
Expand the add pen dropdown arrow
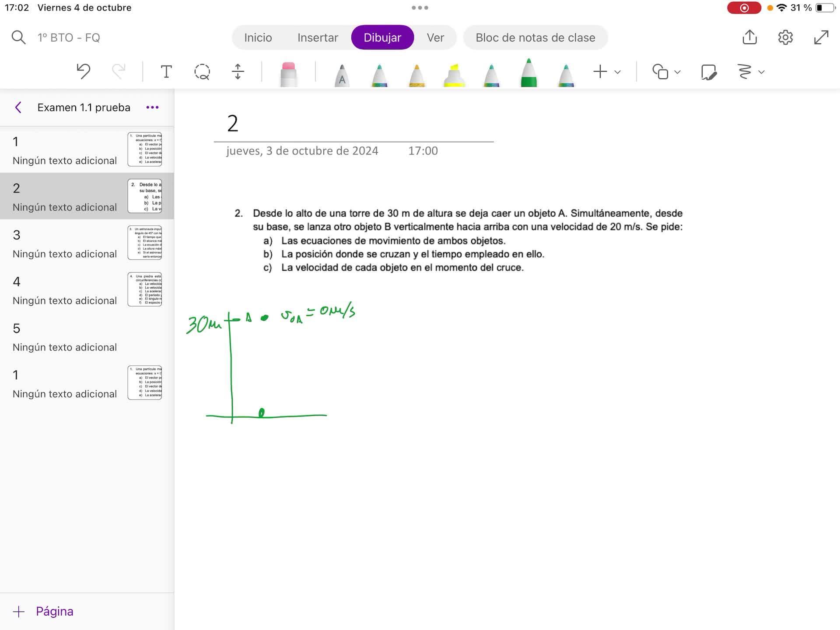click(x=617, y=72)
